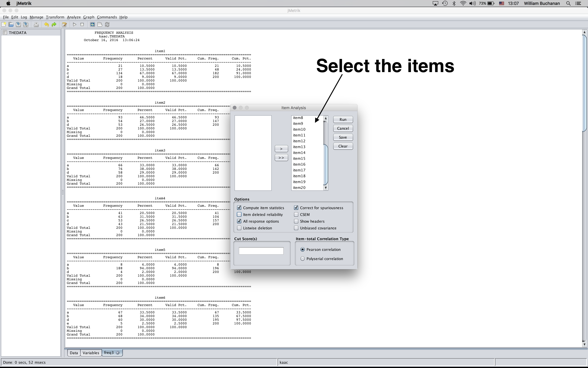Select item10 in the variable list
Screen dimensions: 588x368
pyautogui.click(x=307, y=129)
